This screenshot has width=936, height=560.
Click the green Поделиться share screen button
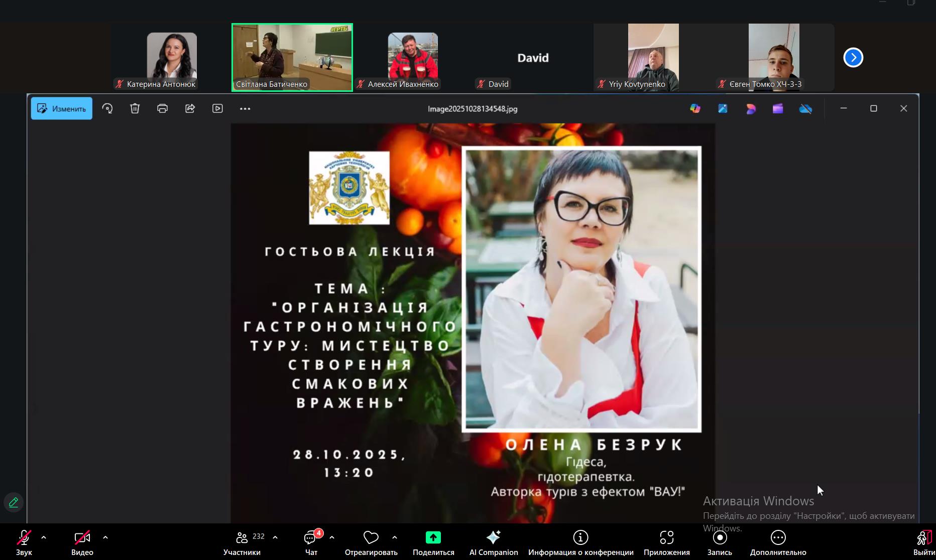click(433, 542)
